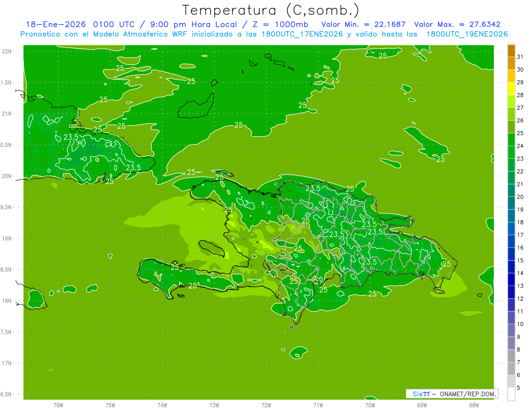Click the colorbar segment between 25 and 26

[x=511, y=127]
